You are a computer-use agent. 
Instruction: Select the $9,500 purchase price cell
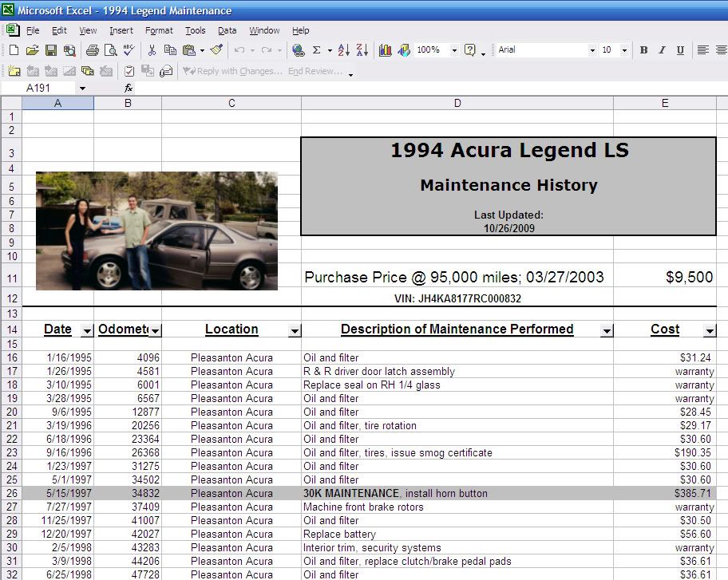[665, 277]
